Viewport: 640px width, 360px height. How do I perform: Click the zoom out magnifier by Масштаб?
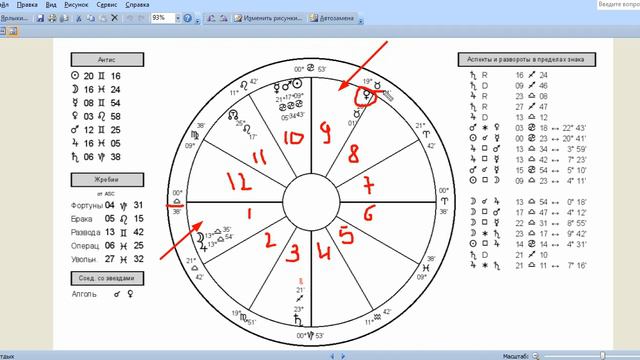tap(536, 356)
